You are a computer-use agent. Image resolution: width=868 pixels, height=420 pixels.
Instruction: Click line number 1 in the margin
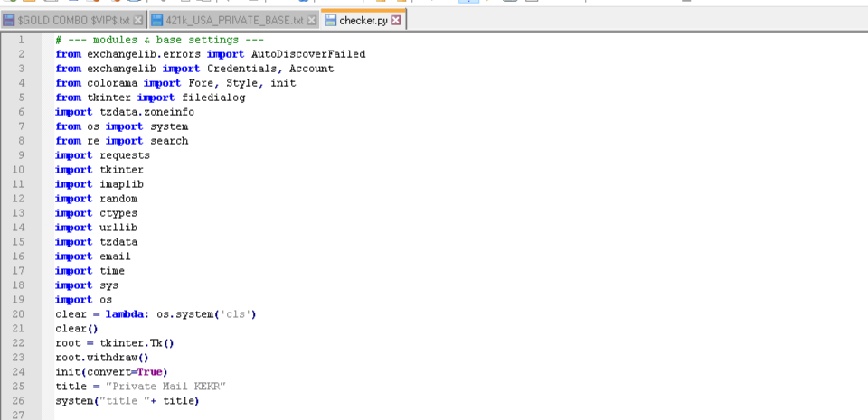coord(22,40)
